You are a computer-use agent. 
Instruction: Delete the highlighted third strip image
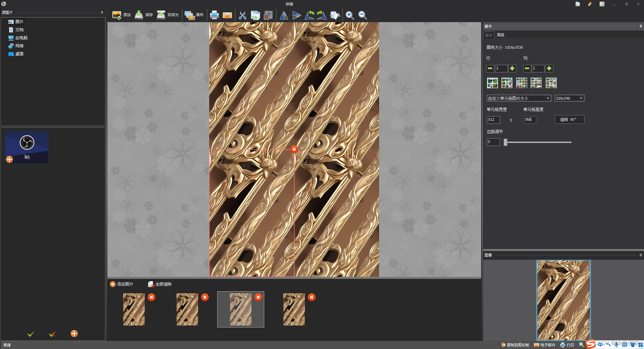click(258, 297)
